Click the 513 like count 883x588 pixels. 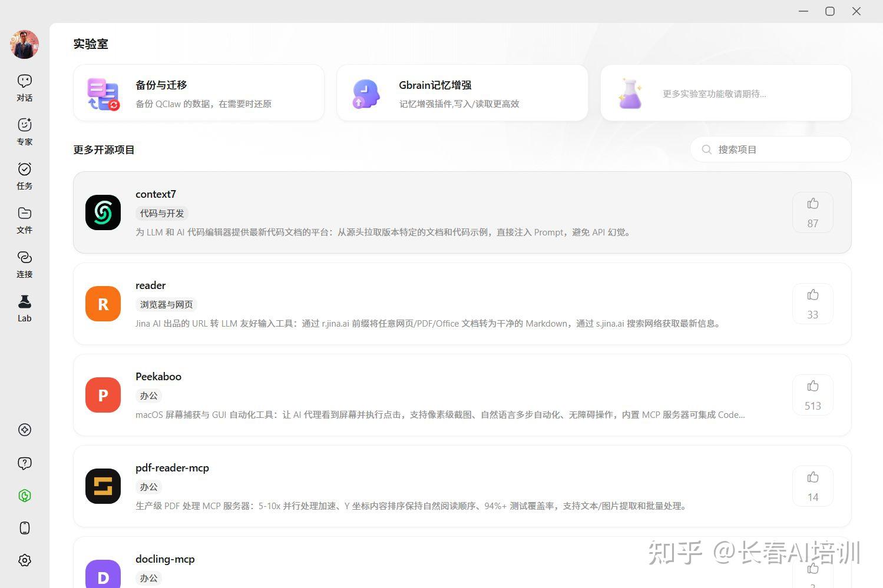tap(813, 406)
